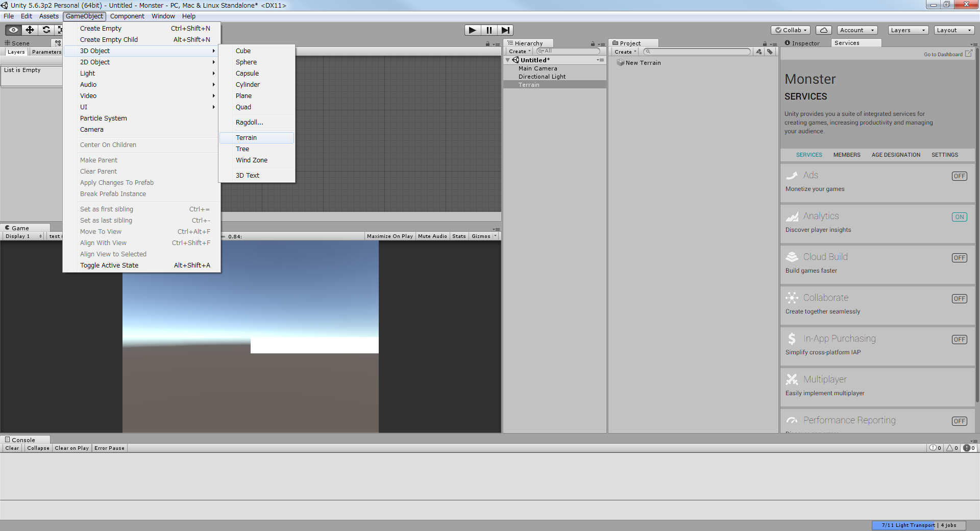
Task: Select the Move transform tool
Action: coord(30,30)
